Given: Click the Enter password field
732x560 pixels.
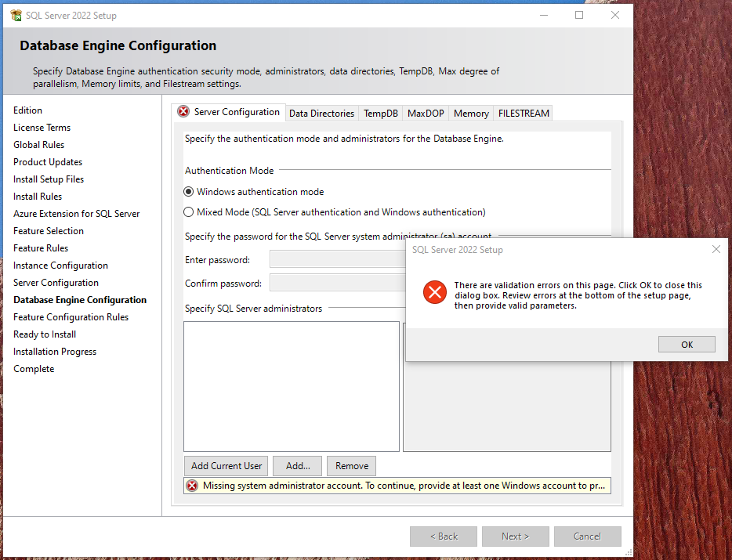Looking at the screenshot, I should (x=337, y=260).
